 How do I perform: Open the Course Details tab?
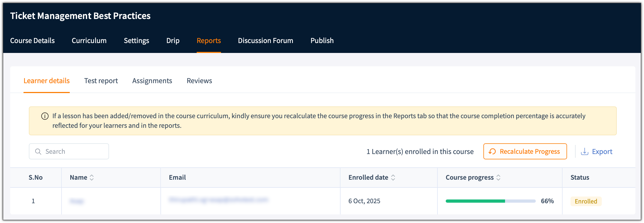[32, 41]
